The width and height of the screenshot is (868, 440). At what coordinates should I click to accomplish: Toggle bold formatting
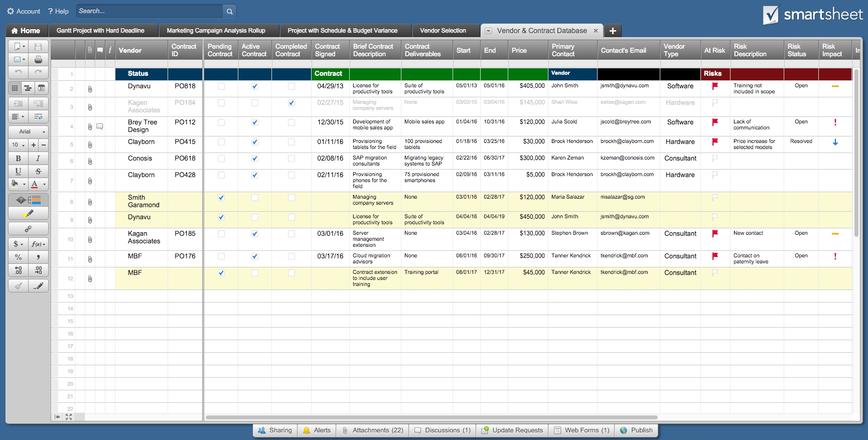[x=18, y=158]
